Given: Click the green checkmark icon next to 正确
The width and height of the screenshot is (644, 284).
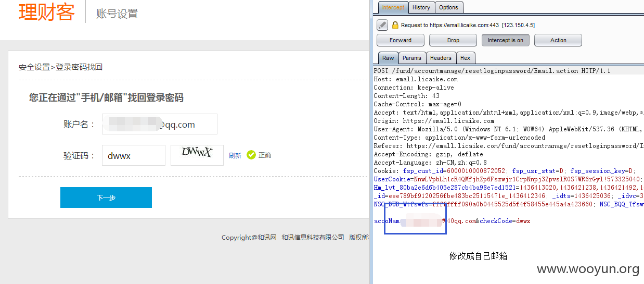Looking at the screenshot, I should (251, 155).
